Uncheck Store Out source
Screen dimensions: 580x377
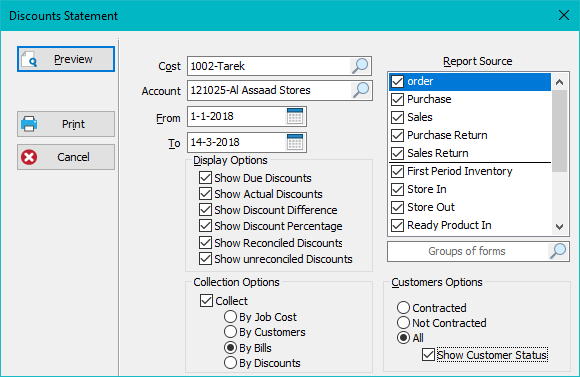coord(398,207)
